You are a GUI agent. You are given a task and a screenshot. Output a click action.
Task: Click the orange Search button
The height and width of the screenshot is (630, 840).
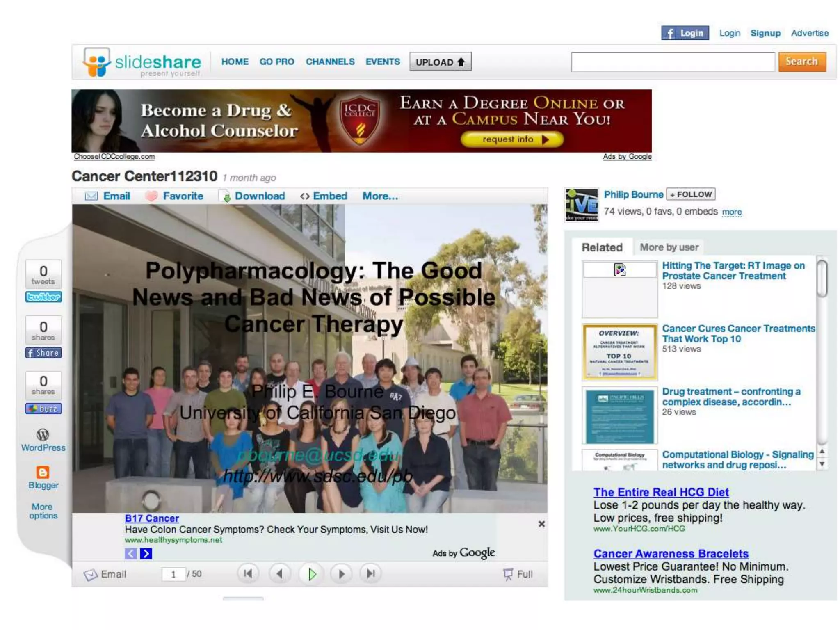point(801,62)
